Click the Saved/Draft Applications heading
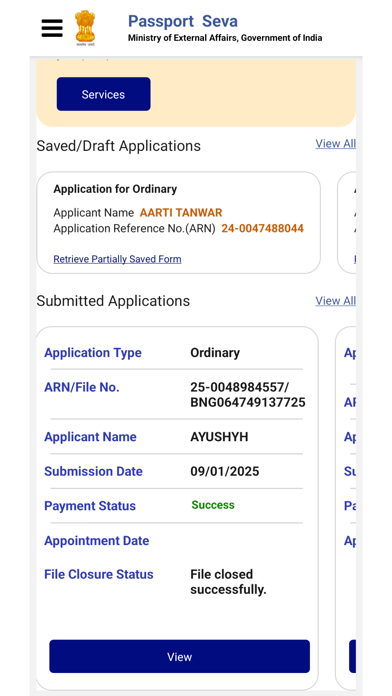 [119, 146]
